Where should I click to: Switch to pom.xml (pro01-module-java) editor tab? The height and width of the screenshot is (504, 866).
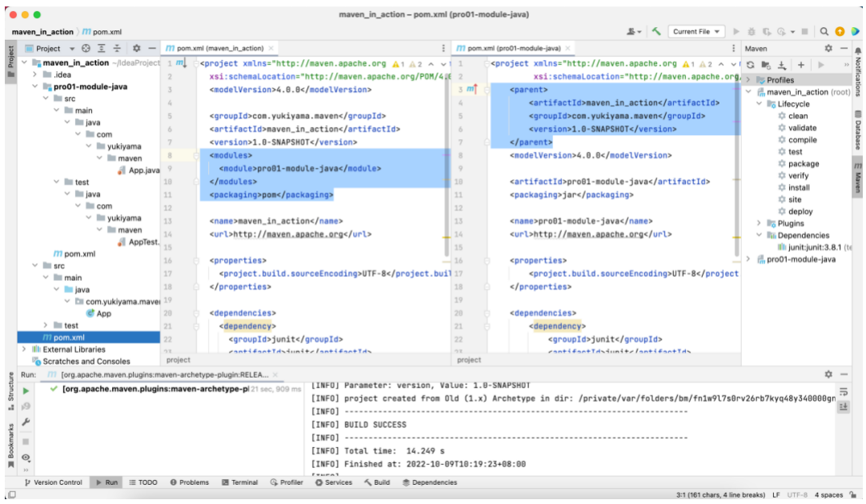[513, 49]
